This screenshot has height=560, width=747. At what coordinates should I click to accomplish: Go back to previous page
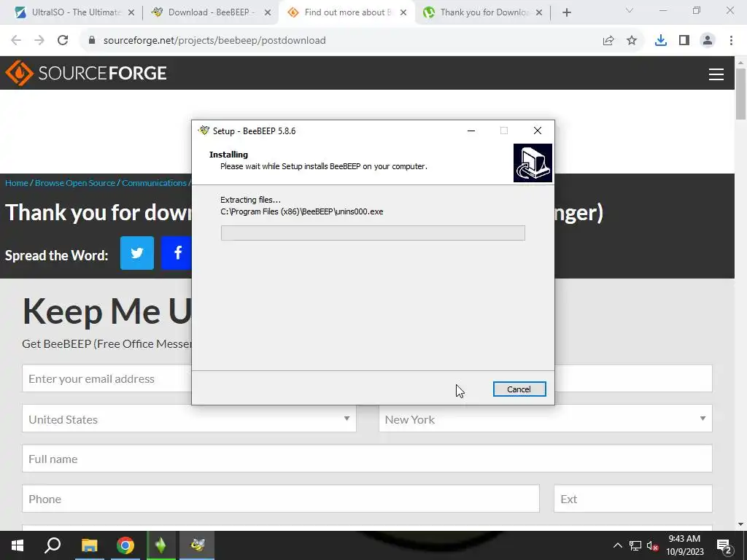tap(16, 41)
